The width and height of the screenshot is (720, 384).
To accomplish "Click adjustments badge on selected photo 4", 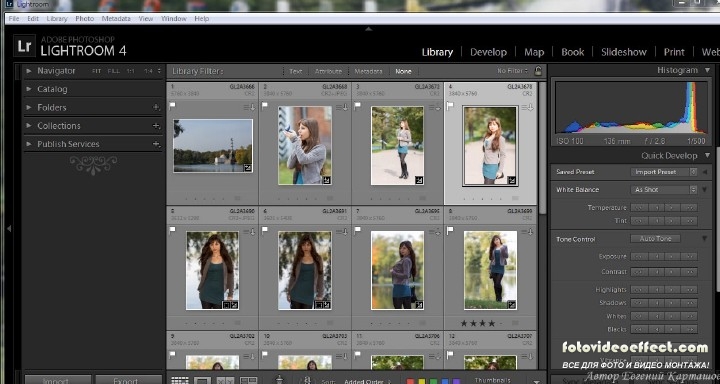I will (512, 181).
